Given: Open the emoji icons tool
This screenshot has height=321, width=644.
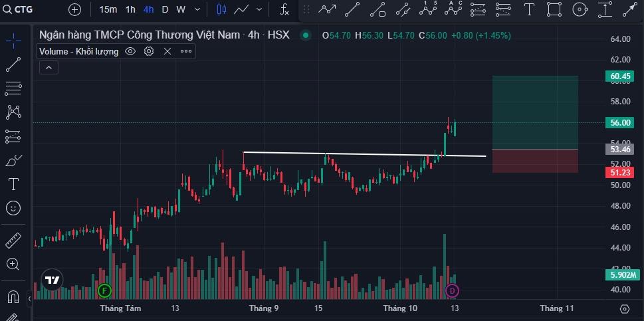Looking at the screenshot, I should 13,208.
